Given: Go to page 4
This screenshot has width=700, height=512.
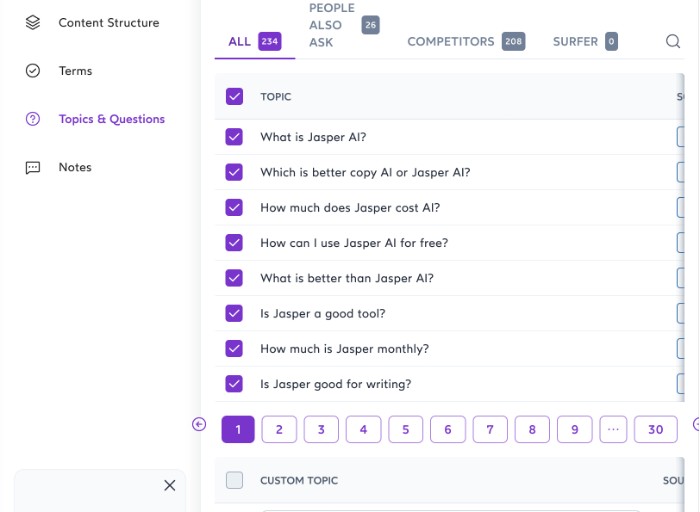Looking at the screenshot, I should click(x=363, y=429).
